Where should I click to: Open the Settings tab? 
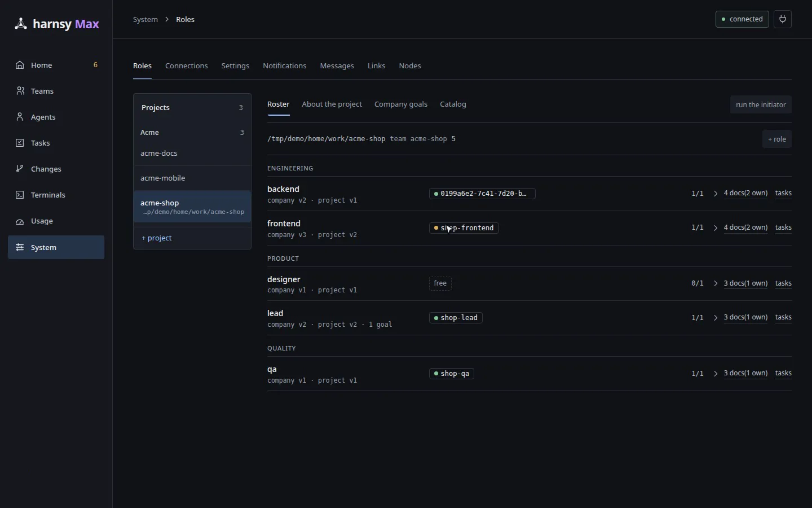(x=235, y=66)
